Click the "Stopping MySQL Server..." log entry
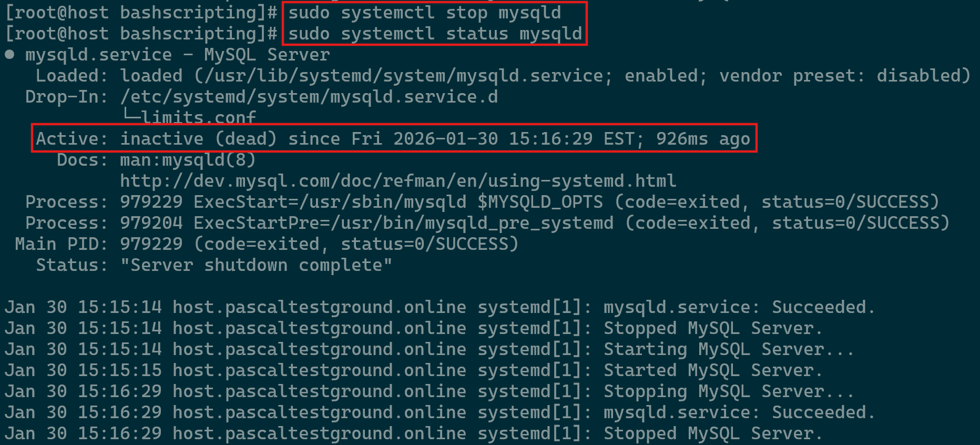 click(729, 391)
